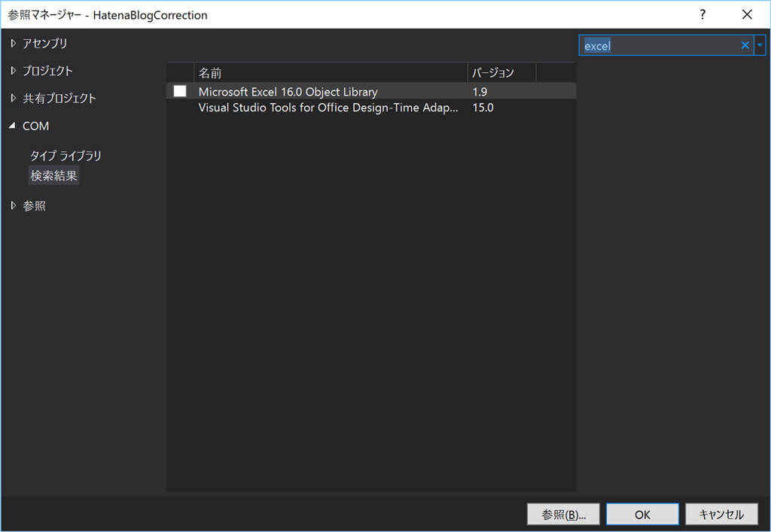Click the OK button
The height and width of the screenshot is (532, 771).
pos(641,514)
